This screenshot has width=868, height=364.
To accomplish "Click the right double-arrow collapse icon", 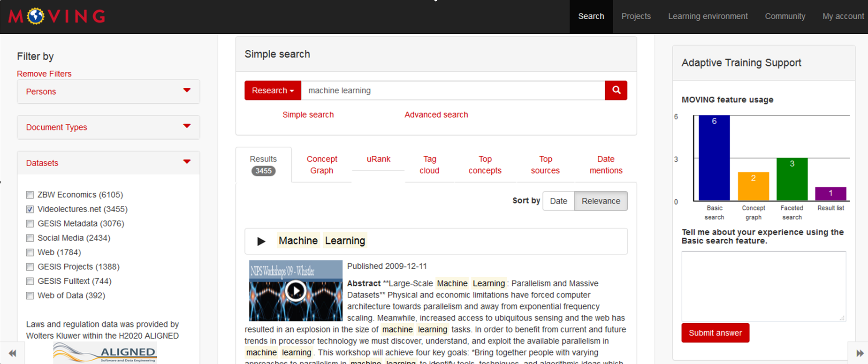I will (x=860, y=353).
